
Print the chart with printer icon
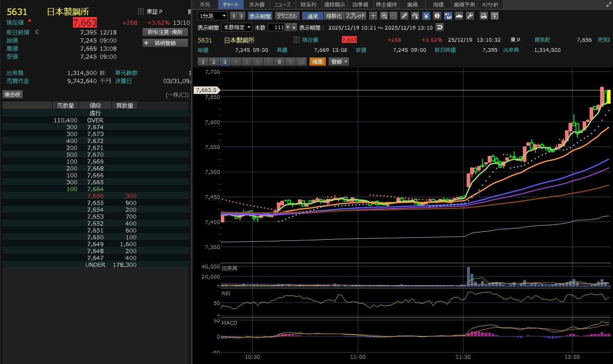pyautogui.click(x=483, y=16)
